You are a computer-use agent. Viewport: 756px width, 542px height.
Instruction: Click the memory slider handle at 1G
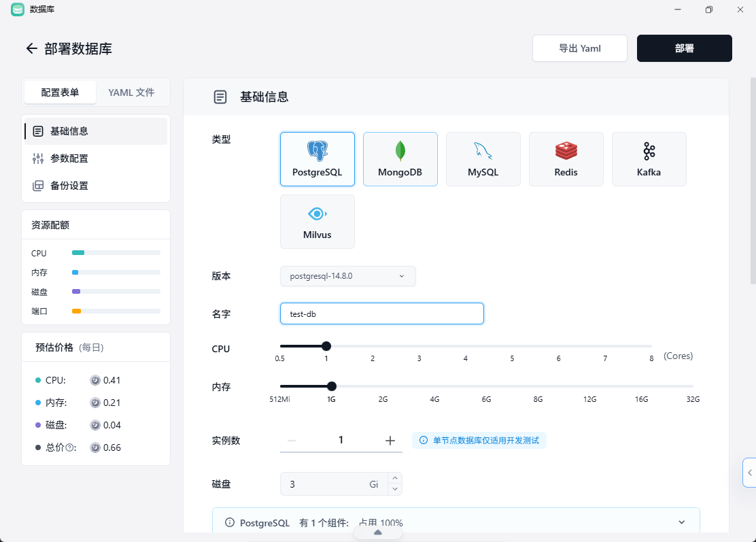[x=332, y=386]
